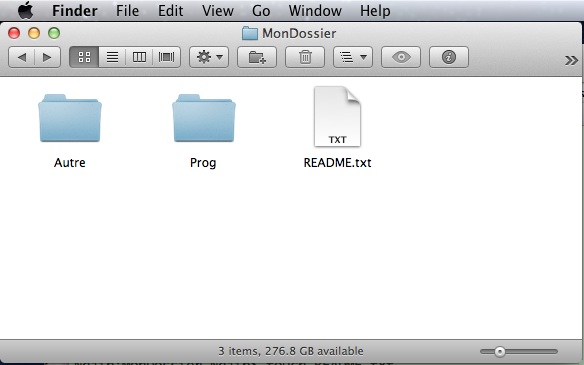The image size is (584, 365).
Task: Click the README.txt file name label
Action: click(x=337, y=163)
